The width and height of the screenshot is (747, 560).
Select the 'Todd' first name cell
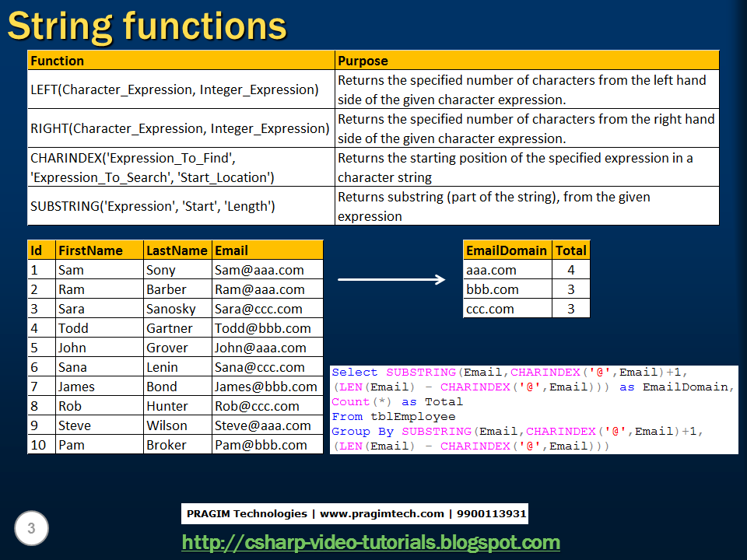[x=100, y=328]
